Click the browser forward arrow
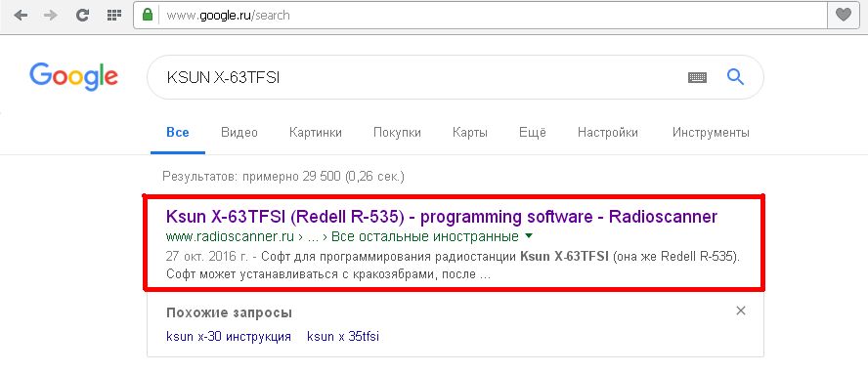This screenshot has width=868, height=373. click(x=51, y=15)
